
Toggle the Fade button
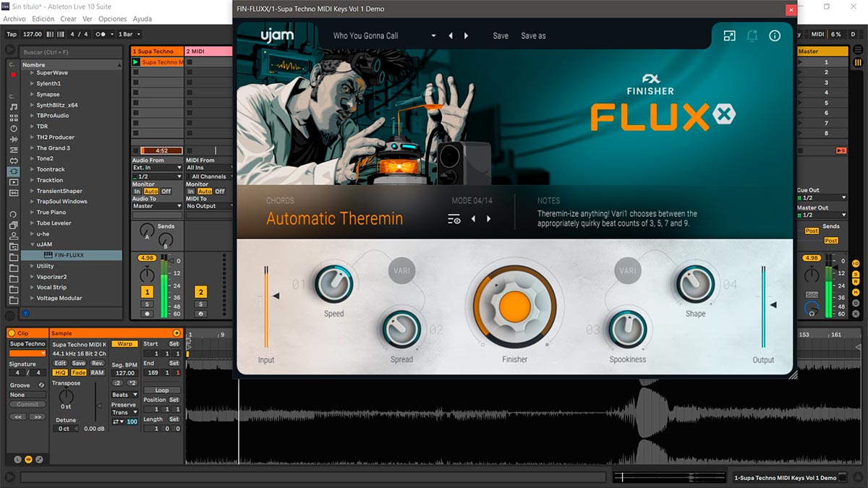79,373
